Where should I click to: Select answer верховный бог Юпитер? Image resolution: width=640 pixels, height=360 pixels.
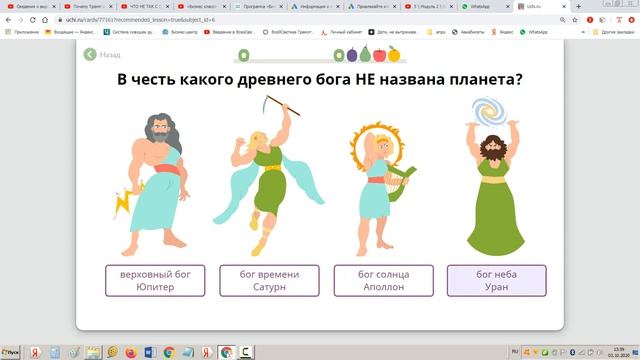[155, 280]
